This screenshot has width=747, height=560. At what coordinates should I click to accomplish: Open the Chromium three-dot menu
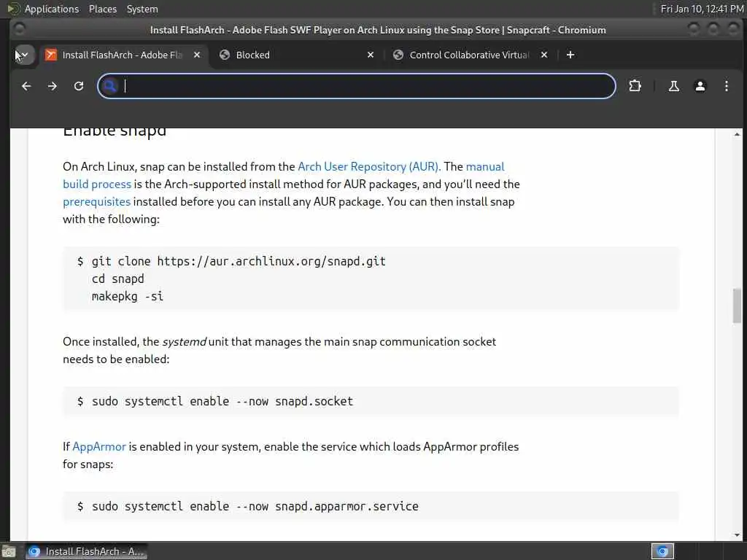tap(726, 86)
